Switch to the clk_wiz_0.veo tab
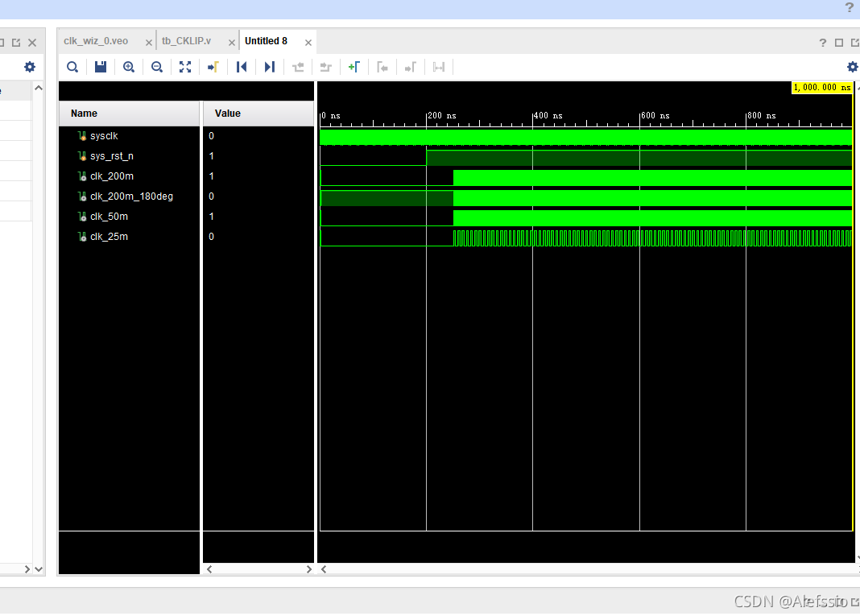The width and height of the screenshot is (860, 616). pyautogui.click(x=96, y=41)
